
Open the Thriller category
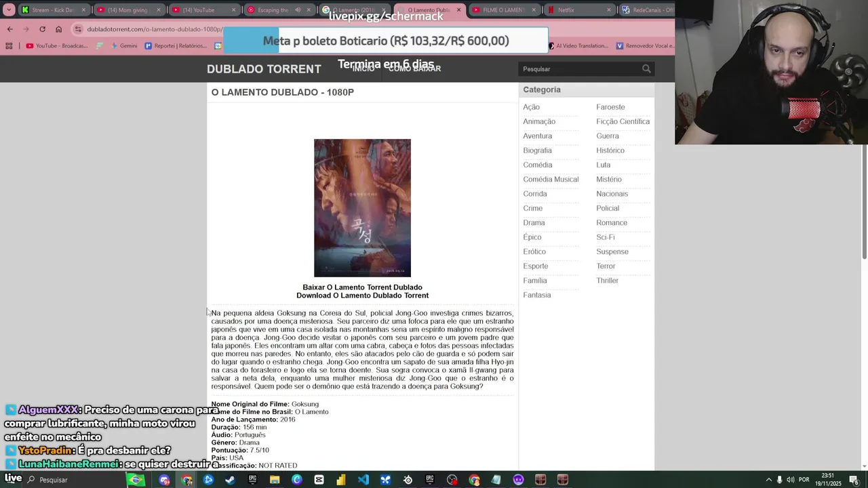click(x=607, y=281)
